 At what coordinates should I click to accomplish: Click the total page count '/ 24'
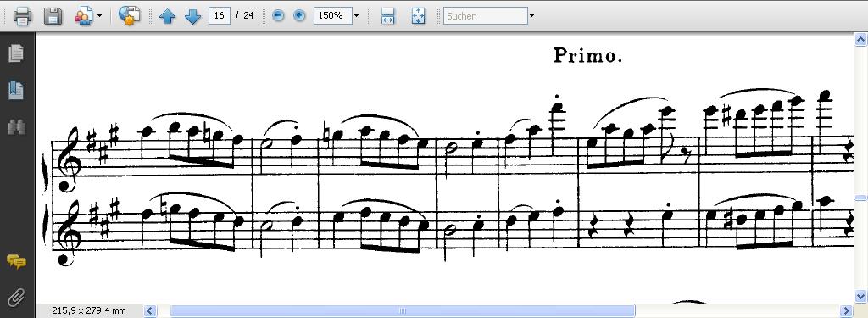point(245,15)
